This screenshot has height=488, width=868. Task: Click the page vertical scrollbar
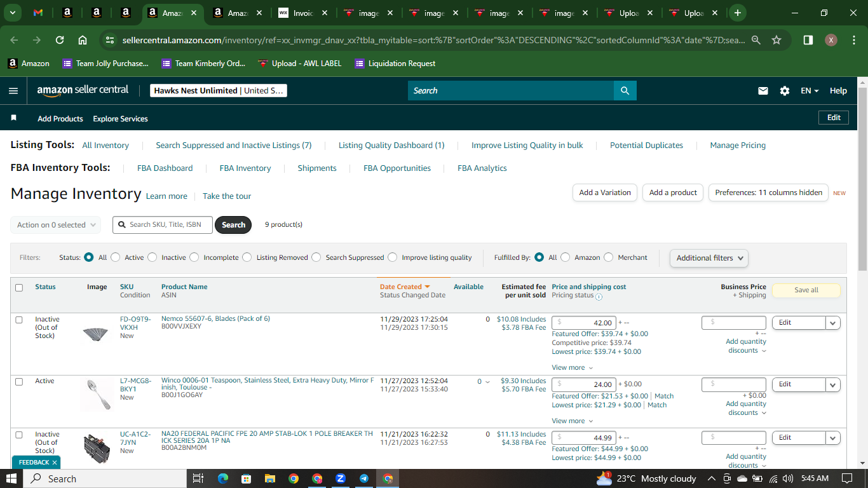pos(862,178)
